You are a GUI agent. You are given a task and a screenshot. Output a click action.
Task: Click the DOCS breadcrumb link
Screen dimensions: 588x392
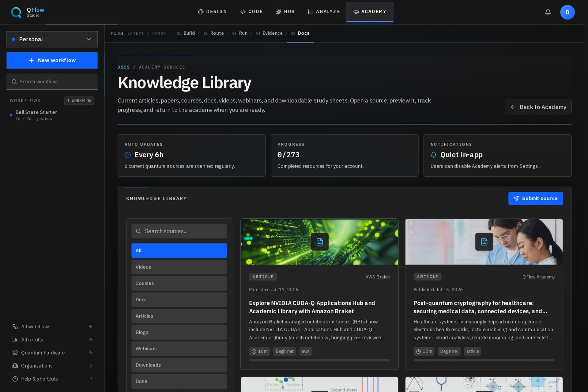click(x=123, y=67)
